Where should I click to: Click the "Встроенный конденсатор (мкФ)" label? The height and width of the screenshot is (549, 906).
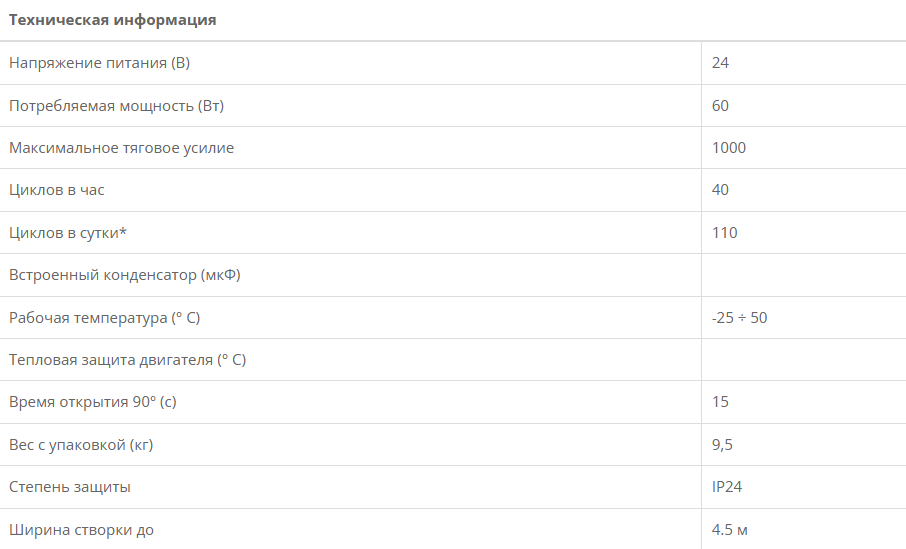click(124, 275)
